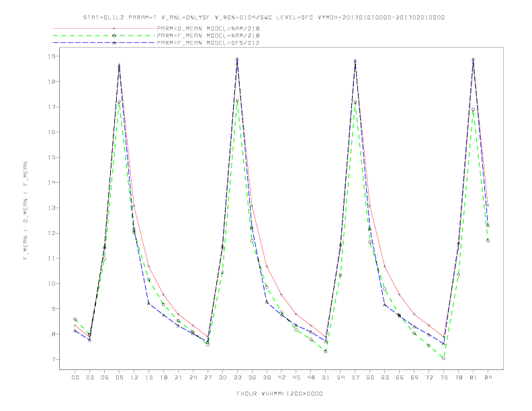Click y-axis tick label 19
The height and width of the screenshot is (411, 532).
52,56
